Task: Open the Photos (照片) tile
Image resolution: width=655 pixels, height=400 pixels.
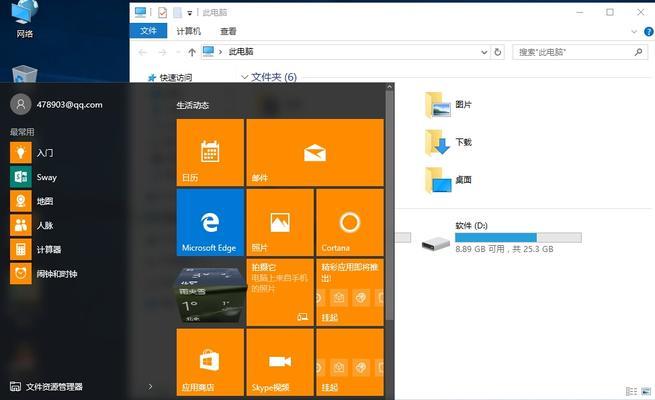Action: coord(280,222)
